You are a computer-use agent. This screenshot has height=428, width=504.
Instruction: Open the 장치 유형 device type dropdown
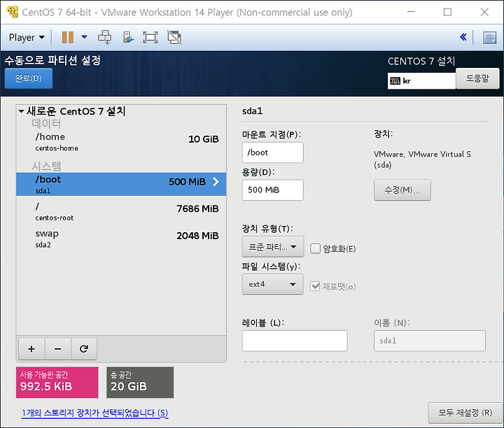(x=273, y=247)
